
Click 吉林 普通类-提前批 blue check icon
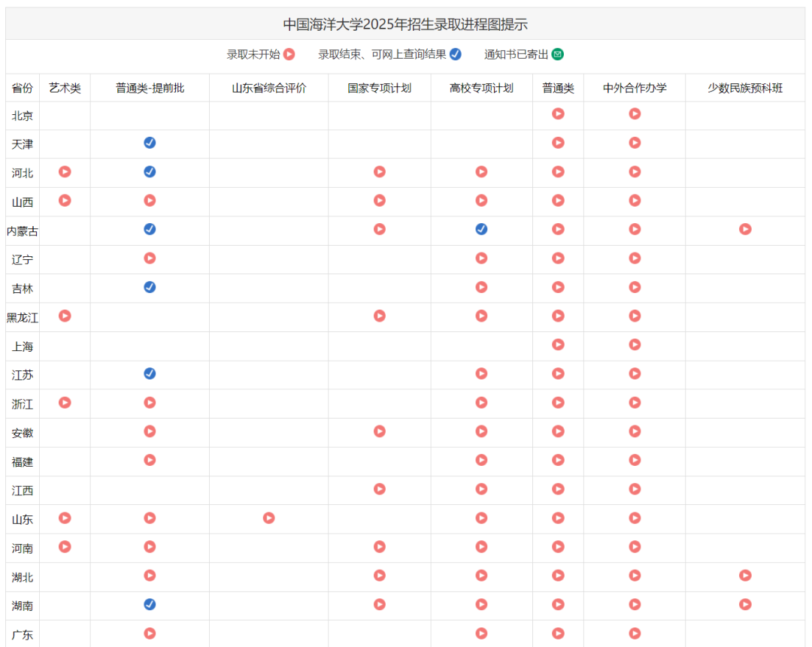pos(150,287)
